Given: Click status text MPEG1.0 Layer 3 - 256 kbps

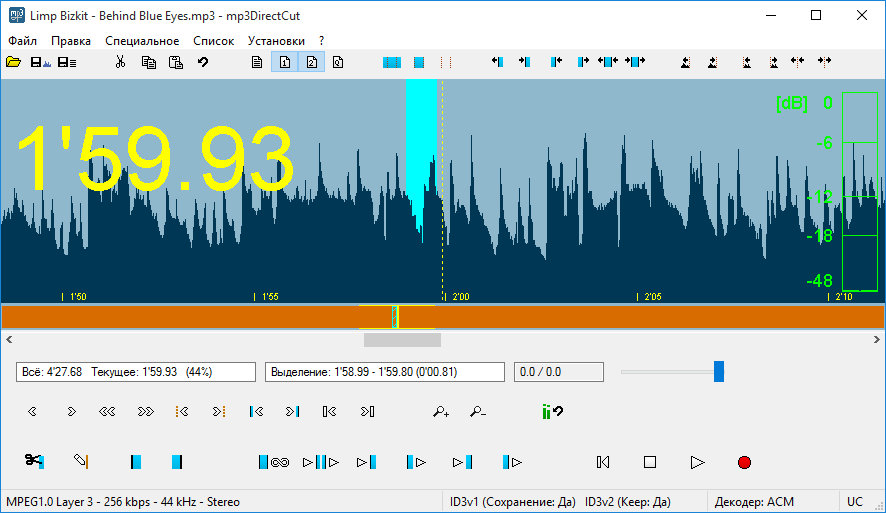Looking at the screenshot, I should (x=123, y=502).
